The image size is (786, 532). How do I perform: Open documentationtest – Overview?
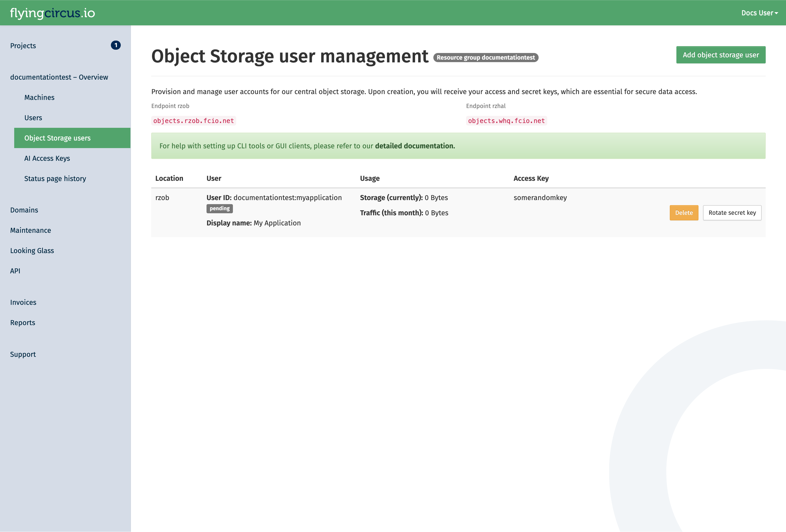tap(59, 77)
